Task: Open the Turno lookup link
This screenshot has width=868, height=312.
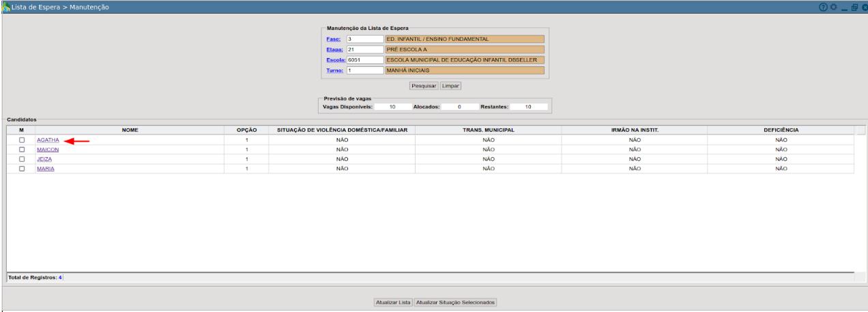Action: tap(334, 70)
